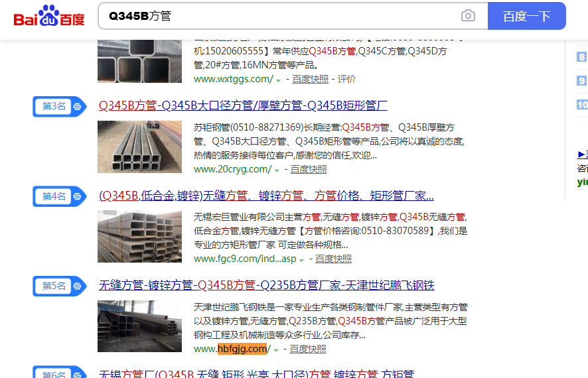Click the 百度一下 search button

click(x=526, y=16)
